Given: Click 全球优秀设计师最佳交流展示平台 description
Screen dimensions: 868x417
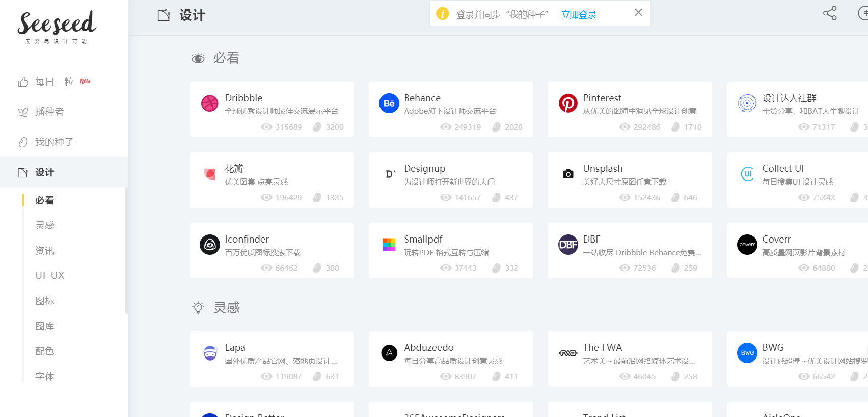Looking at the screenshot, I should point(282,111).
